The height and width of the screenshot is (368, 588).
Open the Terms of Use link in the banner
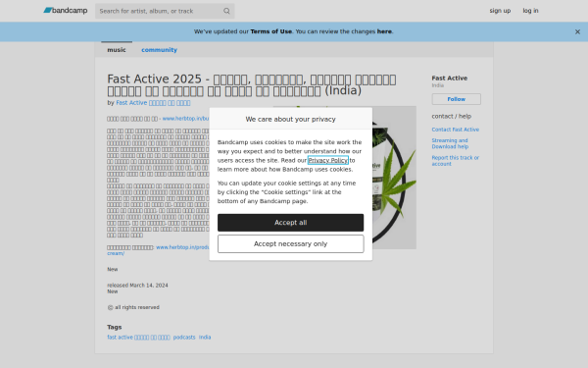point(270,31)
